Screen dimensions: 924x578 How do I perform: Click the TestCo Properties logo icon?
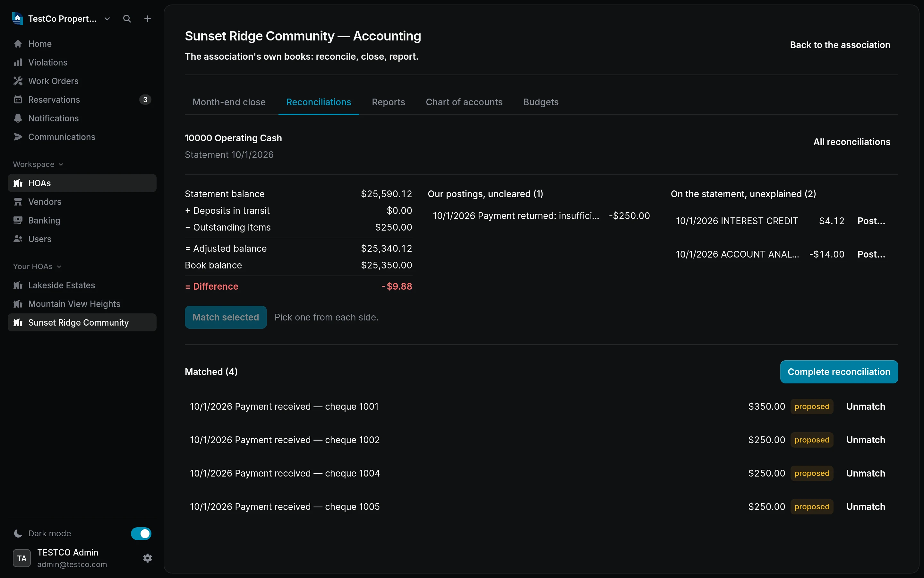18,18
